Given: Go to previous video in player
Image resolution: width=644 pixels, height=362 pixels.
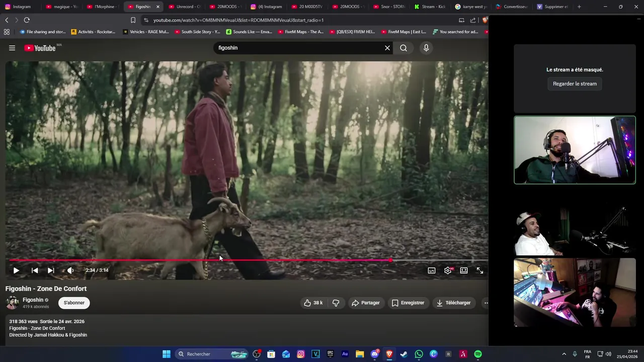Looking at the screenshot, I should click(x=35, y=270).
